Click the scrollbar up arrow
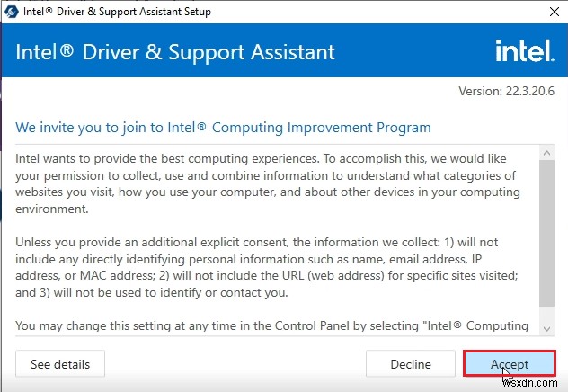This screenshot has height=392, width=568. pyautogui.click(x=547, y=153)
